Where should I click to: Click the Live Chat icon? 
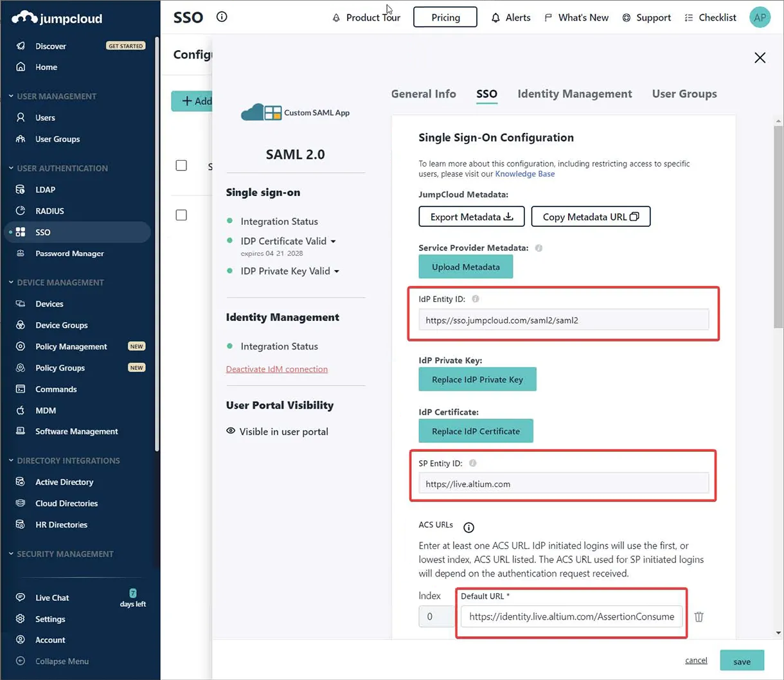click(x=21, y=598)
